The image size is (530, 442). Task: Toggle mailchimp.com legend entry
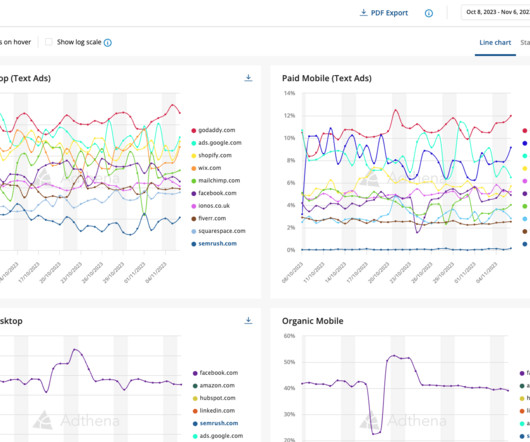(216, 180)
